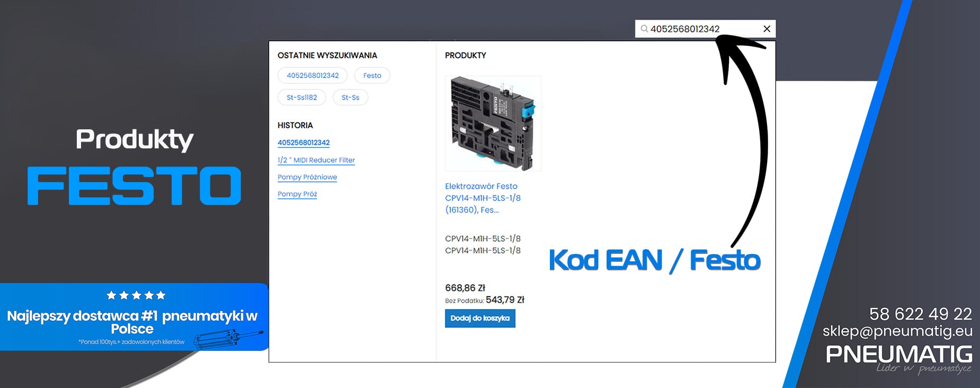
Task: Click the phone number 58 622 49 22
Action: tap(920, 314)
